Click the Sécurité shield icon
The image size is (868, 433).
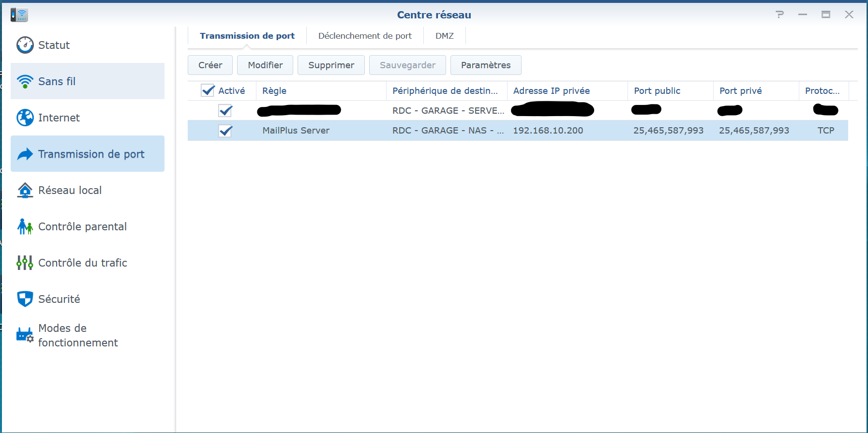(x=25, y=299)
